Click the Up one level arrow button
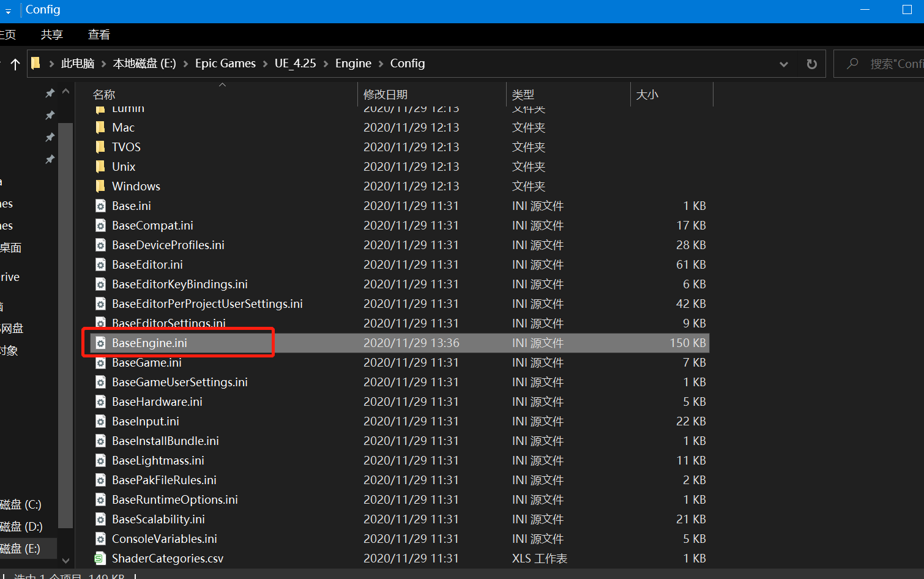This screenshot has height=579, width=924. [15, 64]
